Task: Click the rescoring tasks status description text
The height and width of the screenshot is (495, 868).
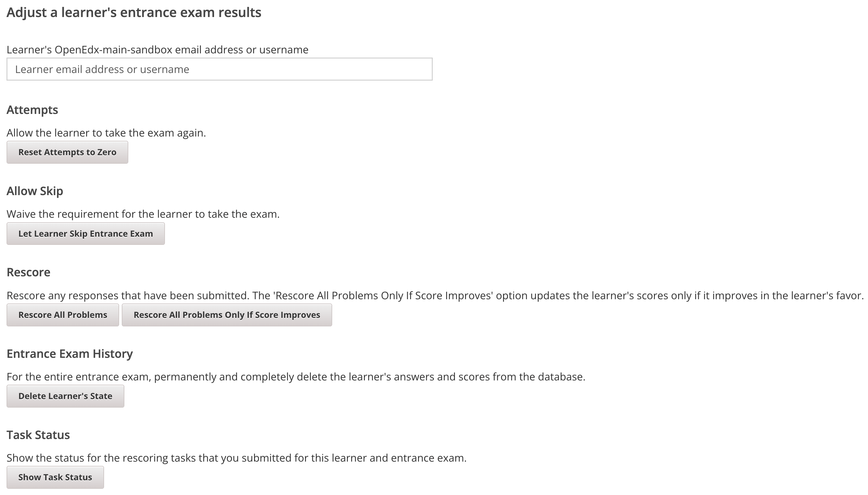Action: pos(237,457)
